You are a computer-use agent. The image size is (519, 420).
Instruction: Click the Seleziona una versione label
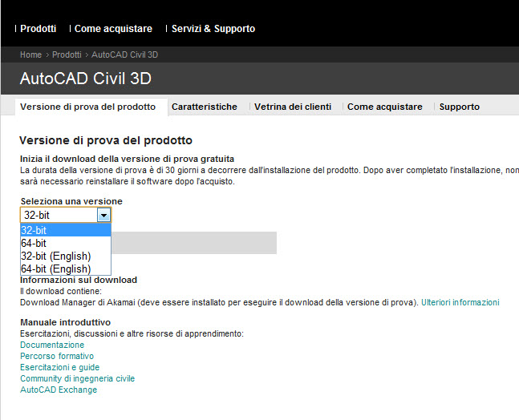coord(71,201)
